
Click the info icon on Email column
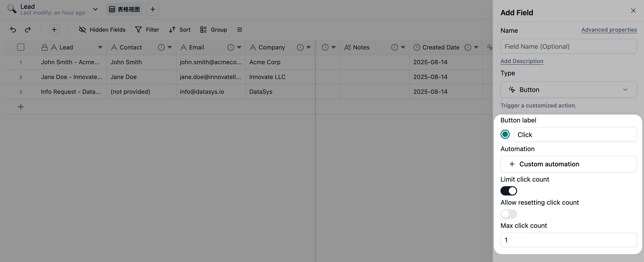click(x=231, y=47)
